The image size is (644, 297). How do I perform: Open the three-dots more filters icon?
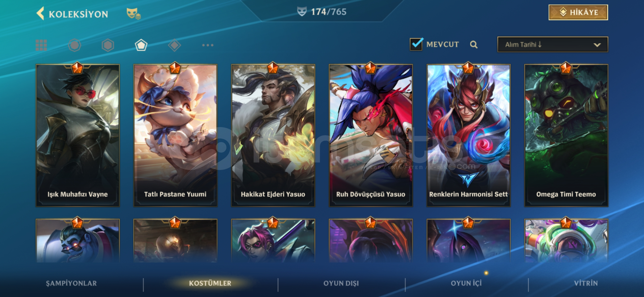[208, 45]
